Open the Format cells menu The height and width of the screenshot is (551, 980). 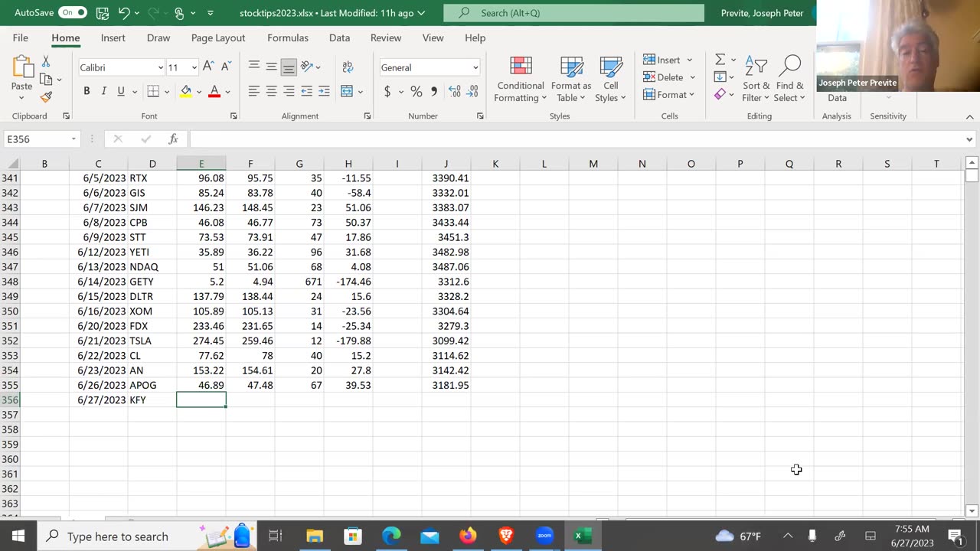[x=668, y=95]
